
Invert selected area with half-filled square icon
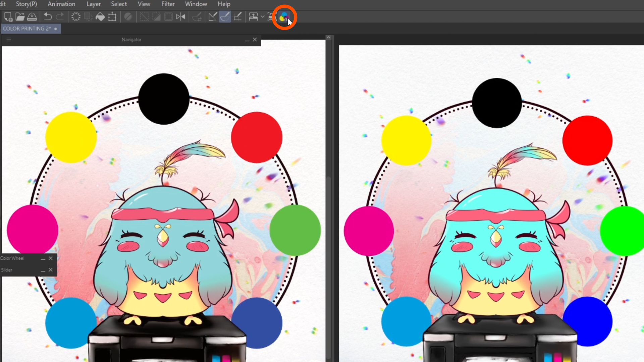click(x=156, y=17)
